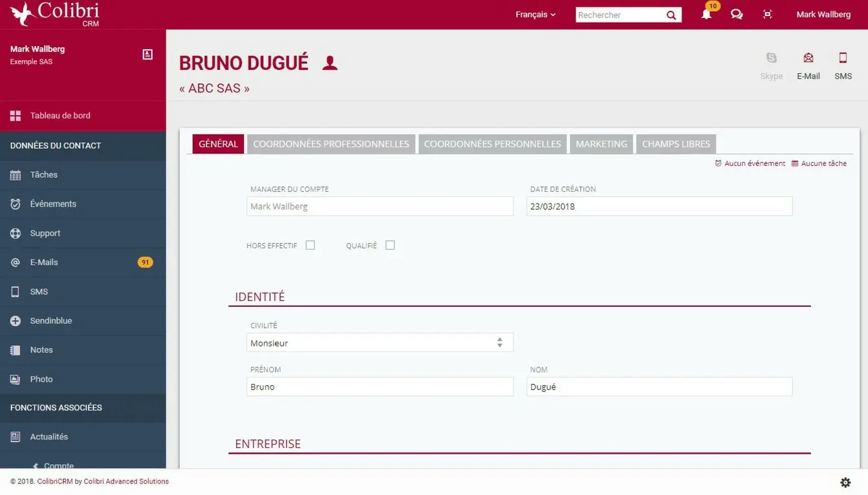Viewport: 868px width, 495px height.
Task: Switch to Coordonnées personnelles tab
Action: 493,144
